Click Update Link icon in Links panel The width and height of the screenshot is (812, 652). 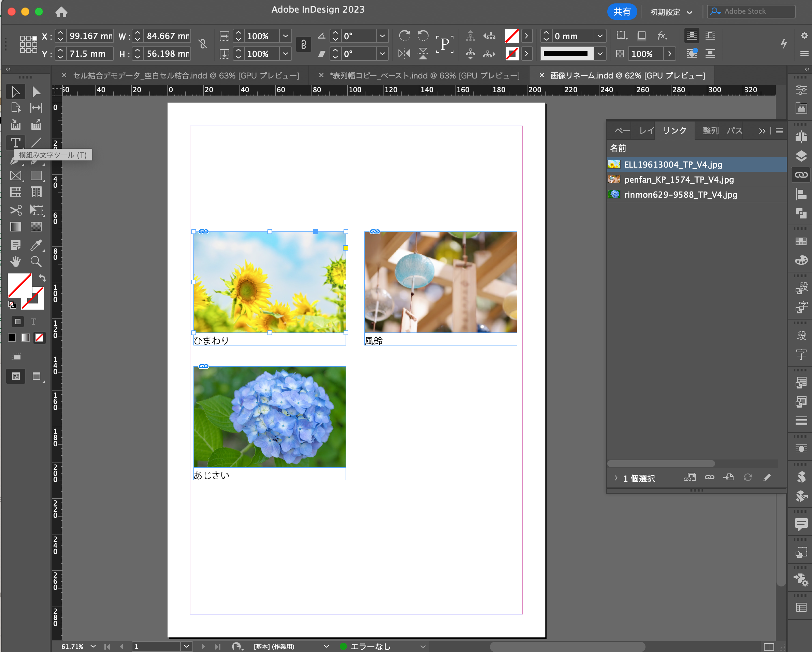748,478
